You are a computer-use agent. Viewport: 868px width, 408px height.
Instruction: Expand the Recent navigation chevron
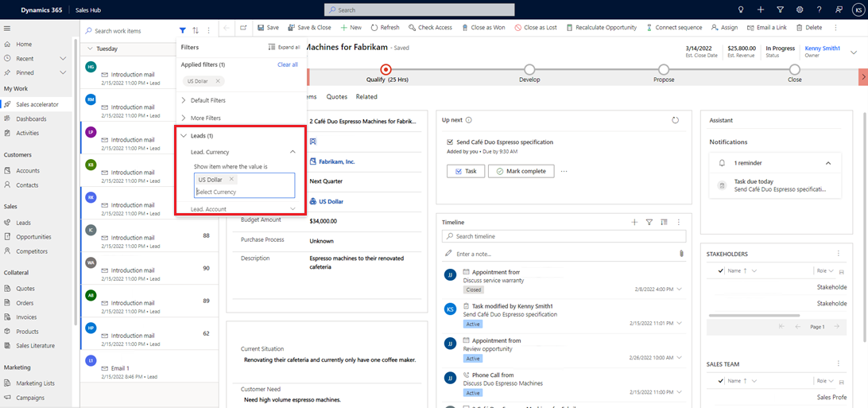click(63, 58)
